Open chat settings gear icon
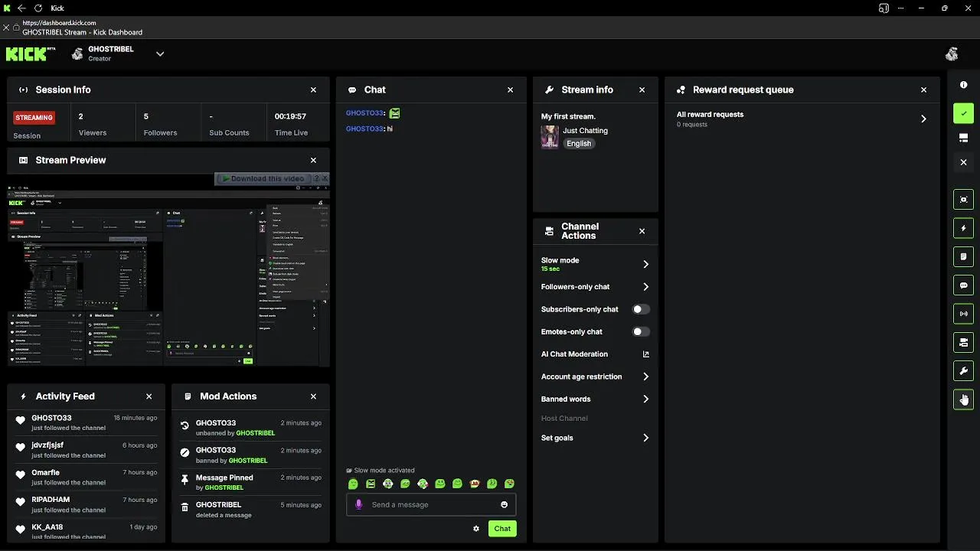Image resolution: width=980 pixels, height=551 pixels. [x=476, y=529]
